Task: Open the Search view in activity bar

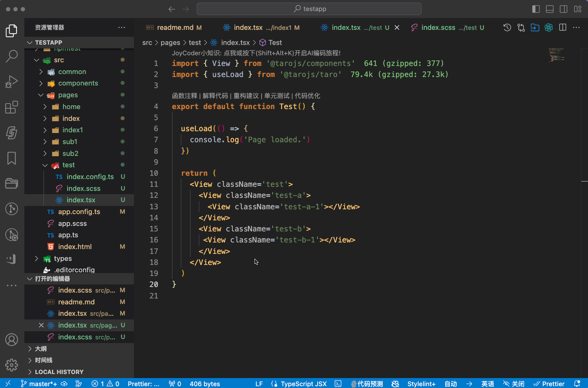Action: pos(11,56)
